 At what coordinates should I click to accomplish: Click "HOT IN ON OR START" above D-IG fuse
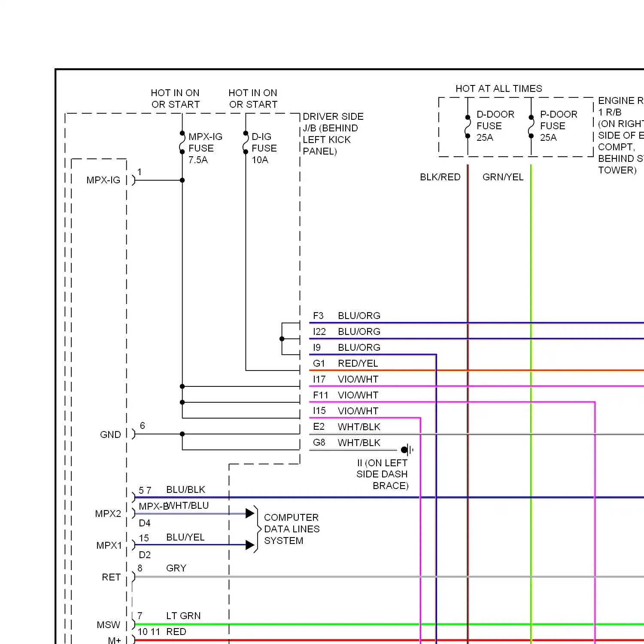(x=253, y=99)
